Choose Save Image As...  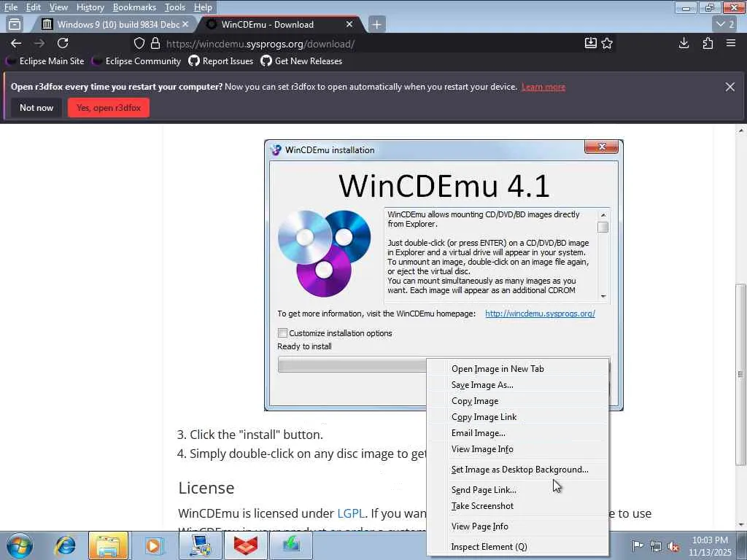click(517, 385)
